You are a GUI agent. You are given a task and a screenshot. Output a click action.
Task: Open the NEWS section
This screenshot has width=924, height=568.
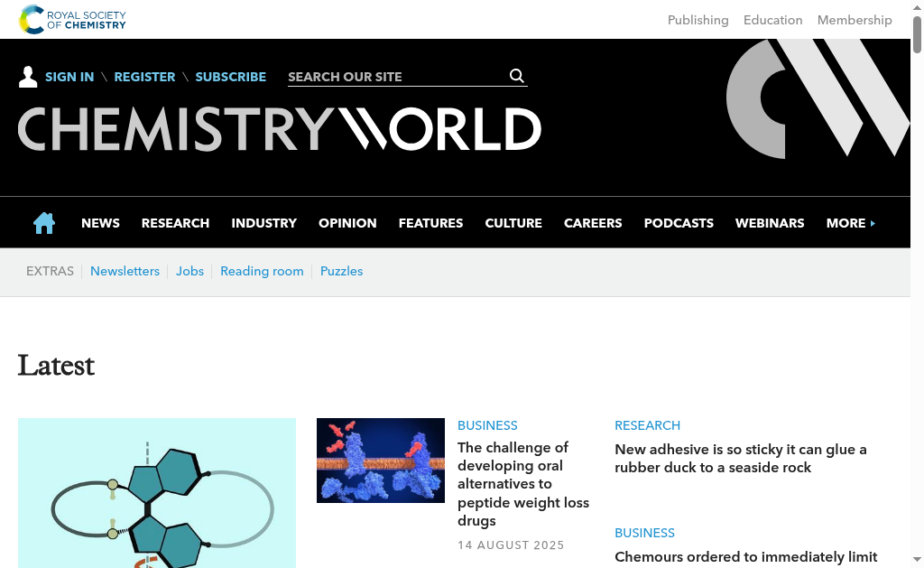coord(100,223)
